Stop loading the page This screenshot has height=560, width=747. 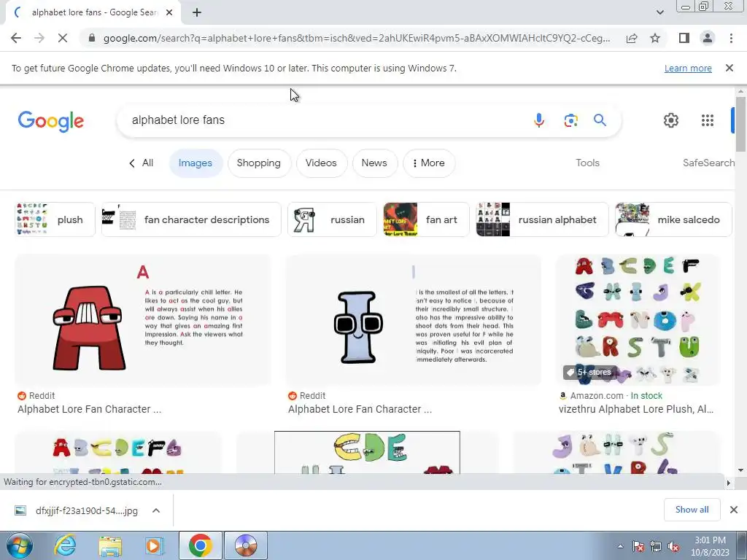pos(63,38)
